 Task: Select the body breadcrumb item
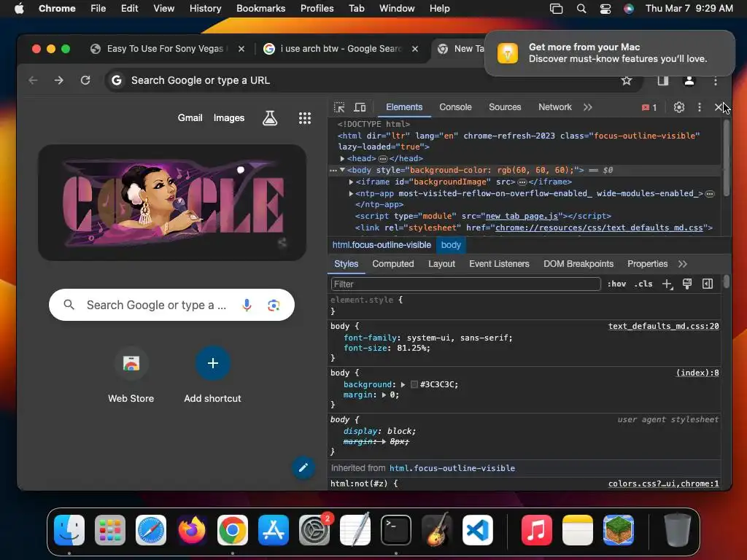451,245
